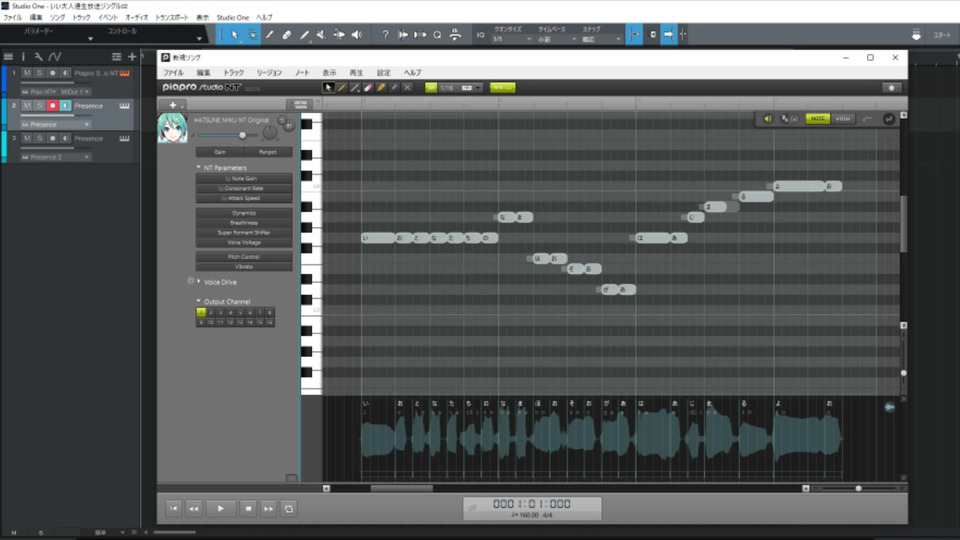Screen dimensions: 960x540
Task: Disarm record on track 2 Presence
Action: pyautogui.click(x=53, y=106)
